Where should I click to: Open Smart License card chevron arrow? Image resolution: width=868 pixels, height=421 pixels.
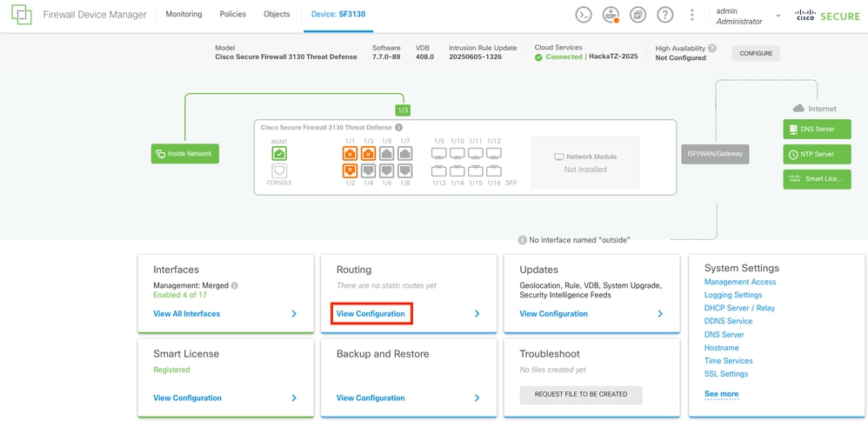(x=294, y=398)
